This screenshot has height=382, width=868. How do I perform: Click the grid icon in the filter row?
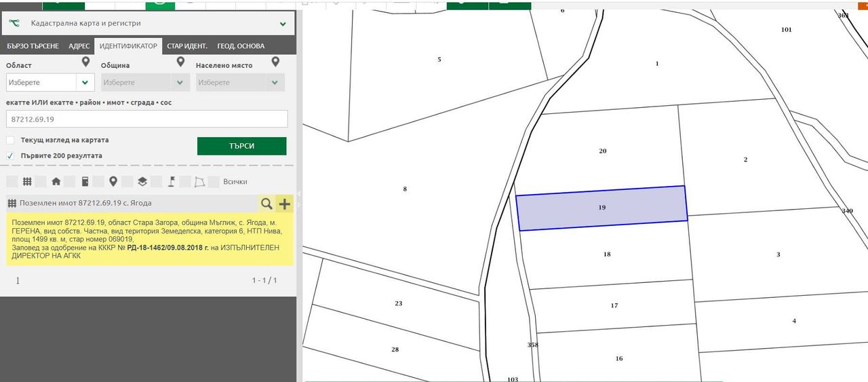pyautogui.click(x=27, y=182)
